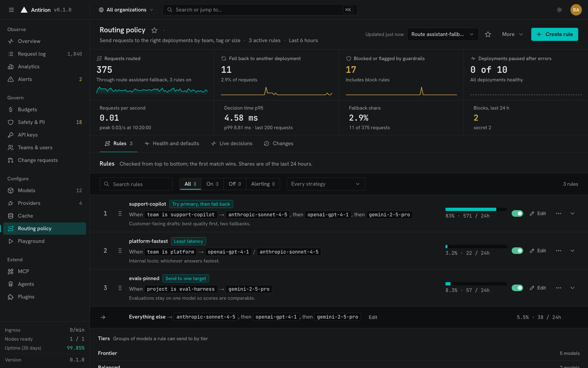Filter rules by Off 0

coord(234,184)
